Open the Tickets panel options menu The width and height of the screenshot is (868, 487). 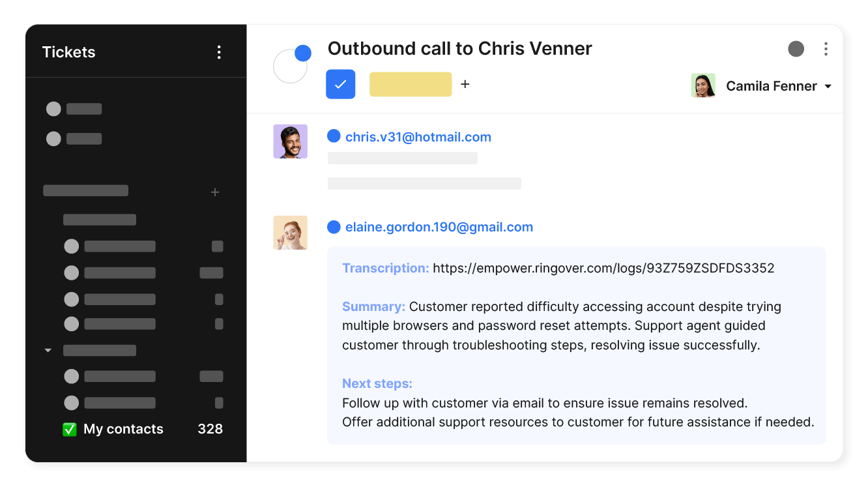pyautogui.click(x=219, y=52)
